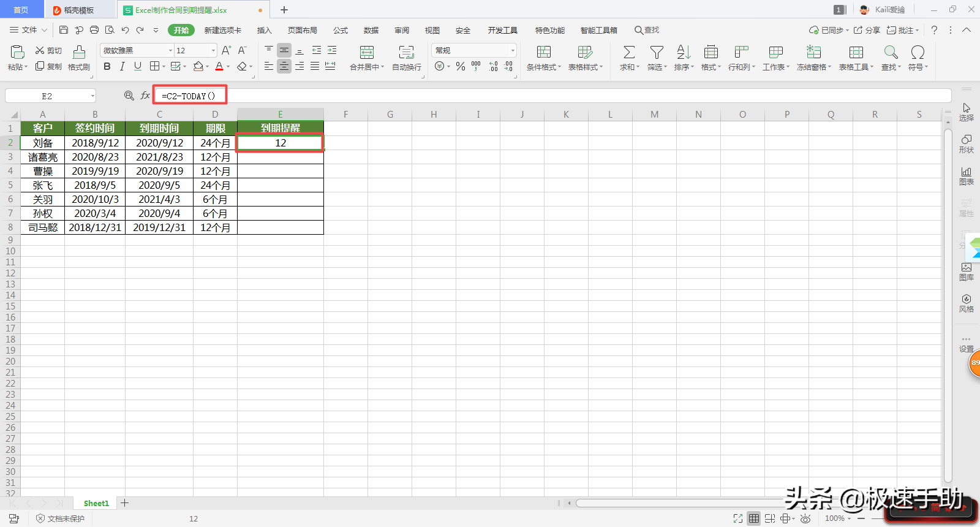Click the Symbol (符号) icon
This screenshot has height=527, width=980.
(918, 52)
